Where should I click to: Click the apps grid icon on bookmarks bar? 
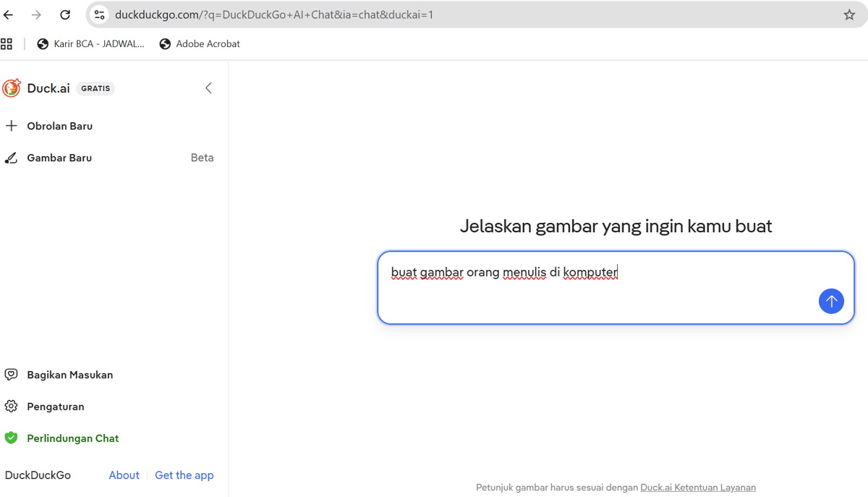pyautogui.click(x=7, y=43)
